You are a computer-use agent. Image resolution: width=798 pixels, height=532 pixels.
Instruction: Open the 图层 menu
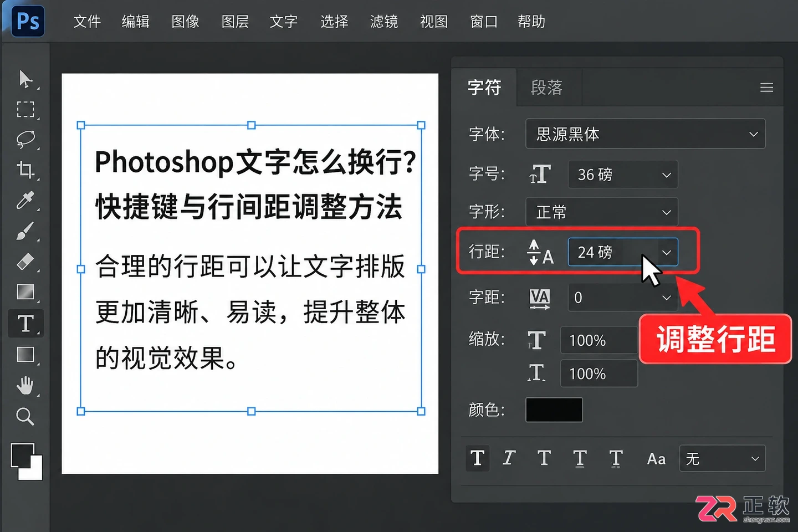click(x=235, y=22)
